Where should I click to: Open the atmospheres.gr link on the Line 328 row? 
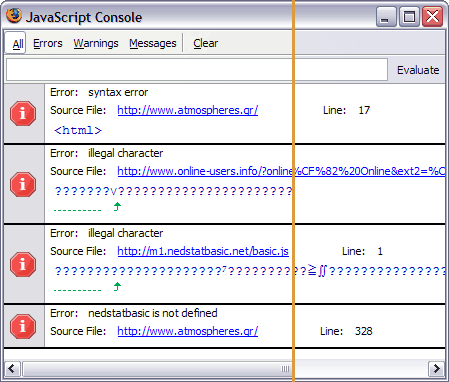188,331
